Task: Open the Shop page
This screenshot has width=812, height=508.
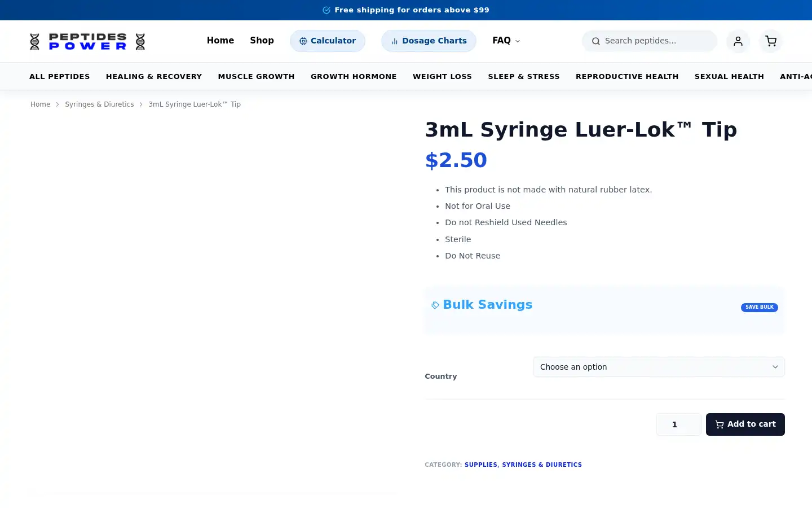Action: (262, 41)
